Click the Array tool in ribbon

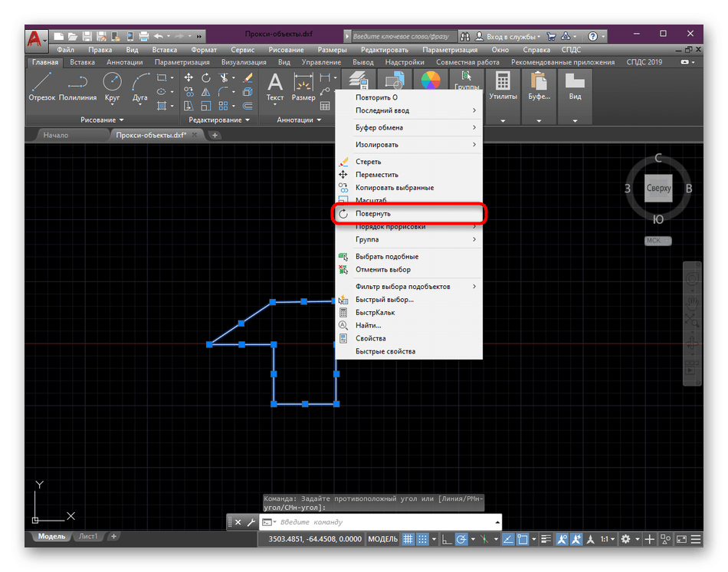[x=224, y=106]
